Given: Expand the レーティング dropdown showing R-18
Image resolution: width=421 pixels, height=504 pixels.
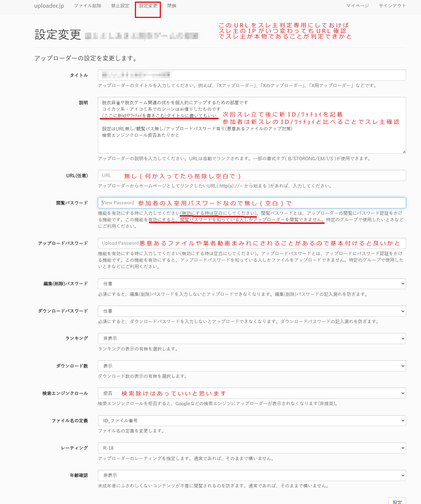Looking at the screenshot, I should pos(252,448).
